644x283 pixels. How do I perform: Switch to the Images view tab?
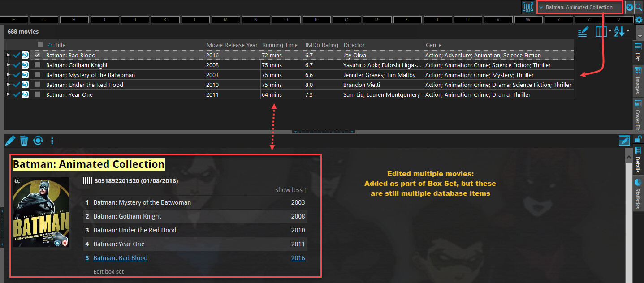(x=638, y=81)
